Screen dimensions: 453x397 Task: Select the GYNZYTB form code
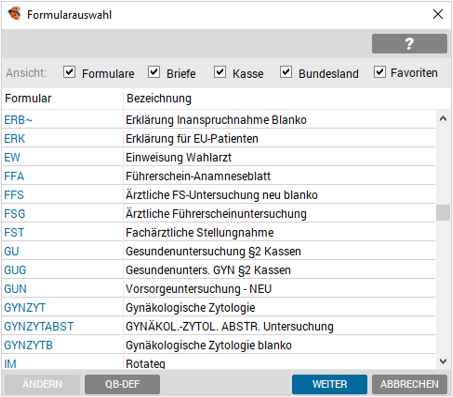point(28,345)
